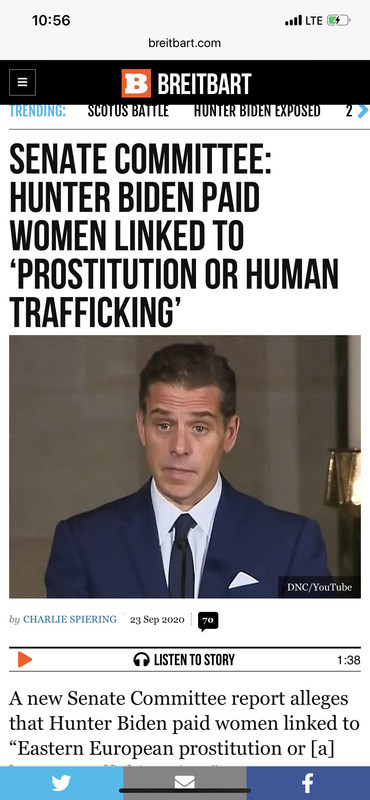Share article via Twitter bird icon
The width and height of the screenshot is (370, 800).
click(x=61, y=783)
